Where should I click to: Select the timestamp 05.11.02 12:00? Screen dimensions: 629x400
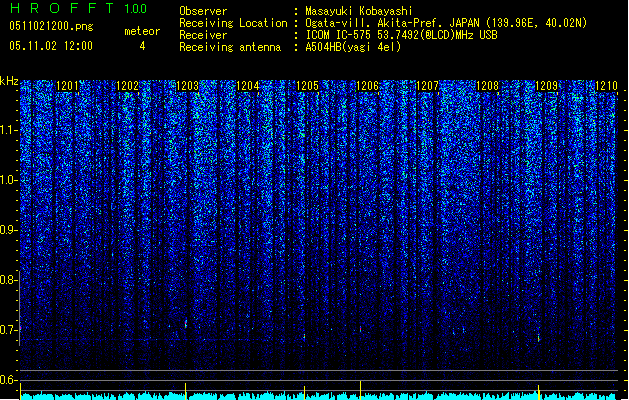coord(51,46)
